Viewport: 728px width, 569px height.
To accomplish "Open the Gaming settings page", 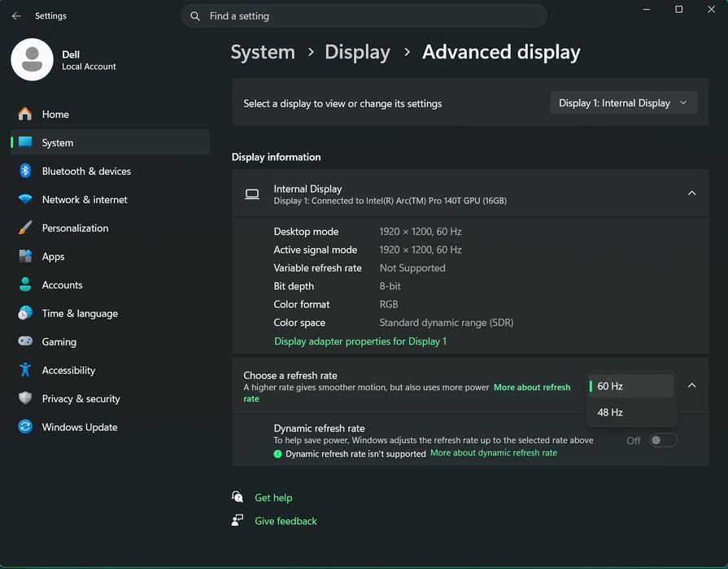I will (110, 341).
